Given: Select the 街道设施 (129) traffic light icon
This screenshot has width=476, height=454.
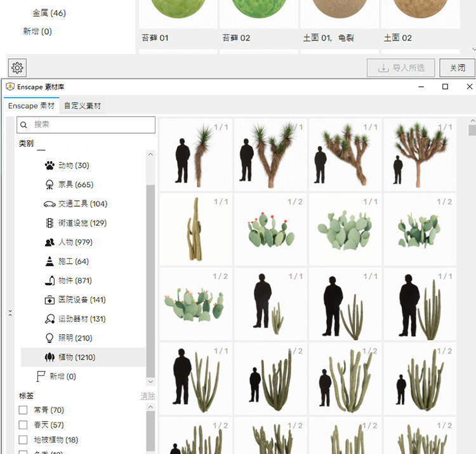Looking at the screenshot, I should 50,223.
